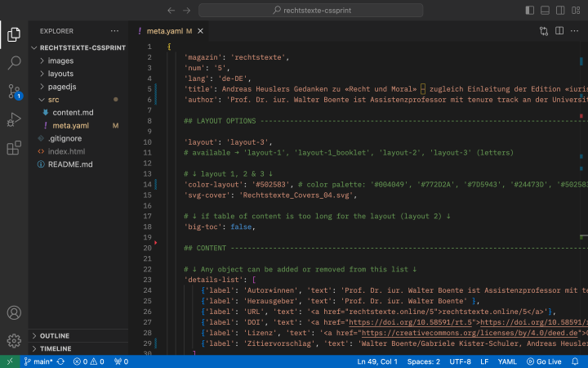Open the Run and Debug view
The image size is (588, 368).
[x=14, y=119]
